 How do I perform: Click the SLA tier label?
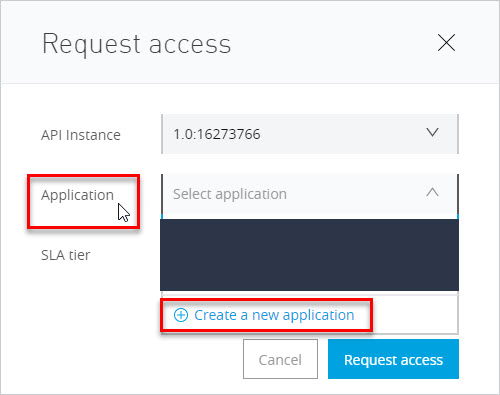(66, 255)
